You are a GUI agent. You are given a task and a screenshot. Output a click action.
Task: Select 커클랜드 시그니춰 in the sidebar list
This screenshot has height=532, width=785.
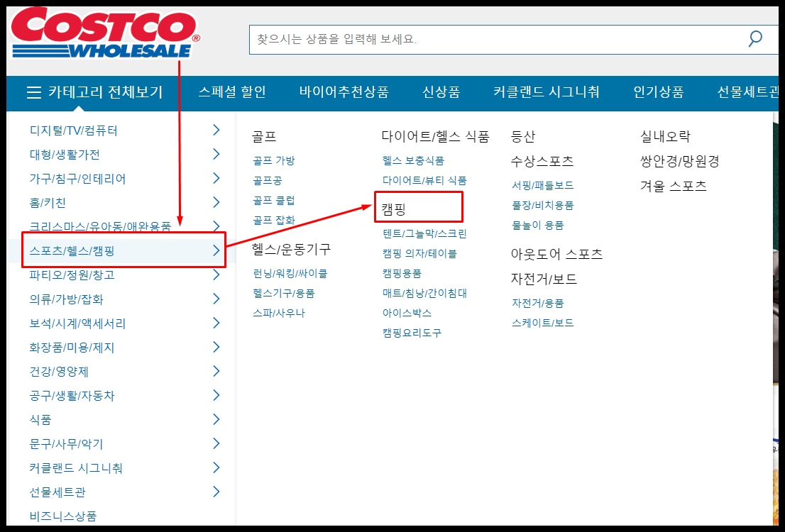coord(76,468)
